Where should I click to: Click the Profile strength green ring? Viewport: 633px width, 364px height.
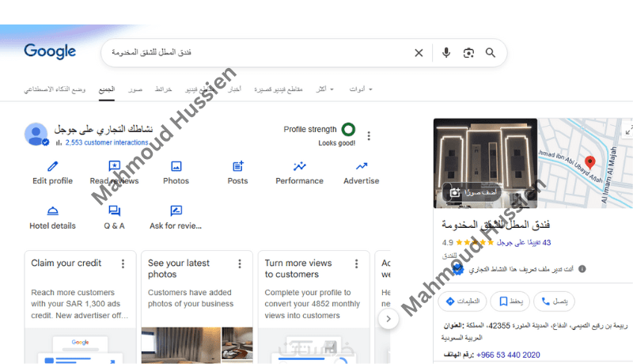point(348,130)
